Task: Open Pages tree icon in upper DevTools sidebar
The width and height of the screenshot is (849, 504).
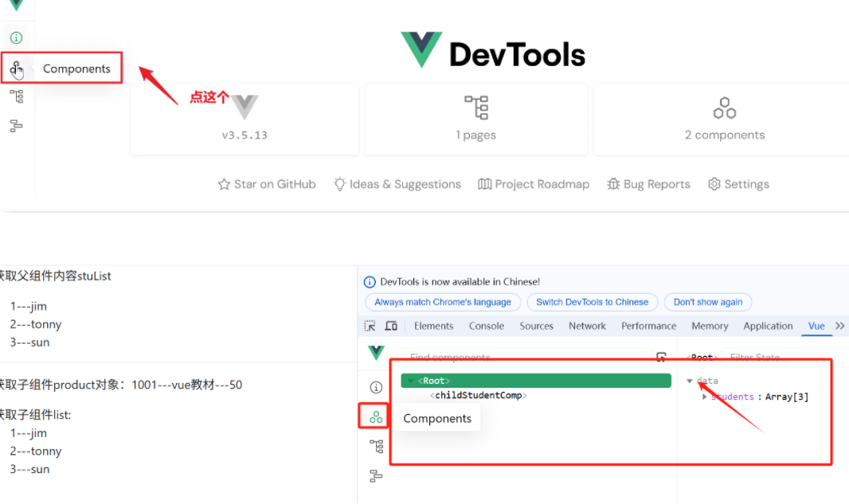Action: 16,97
